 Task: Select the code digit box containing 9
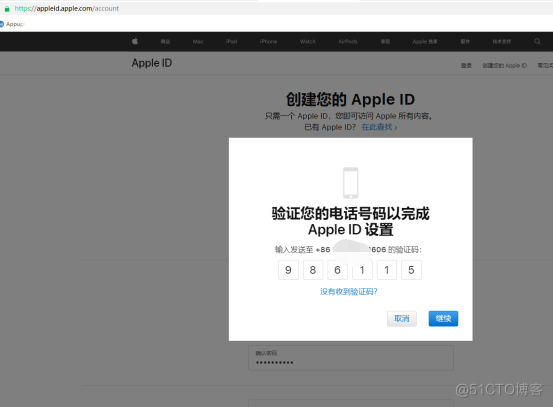[288, 270]
